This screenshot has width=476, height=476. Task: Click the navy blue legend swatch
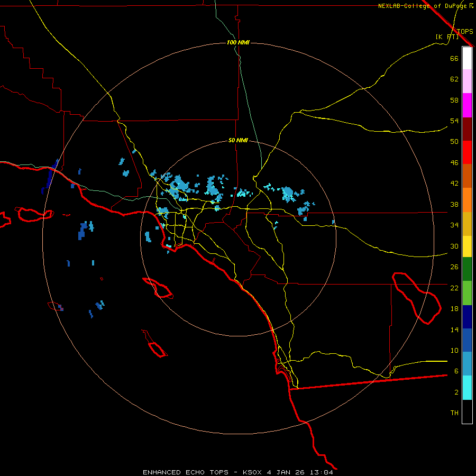coord(467,317)
